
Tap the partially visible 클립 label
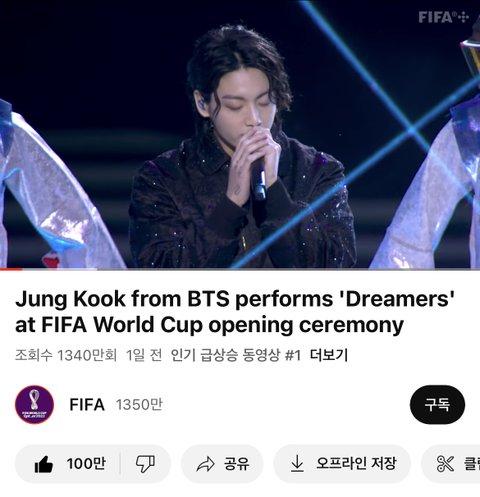pos(471,464)
